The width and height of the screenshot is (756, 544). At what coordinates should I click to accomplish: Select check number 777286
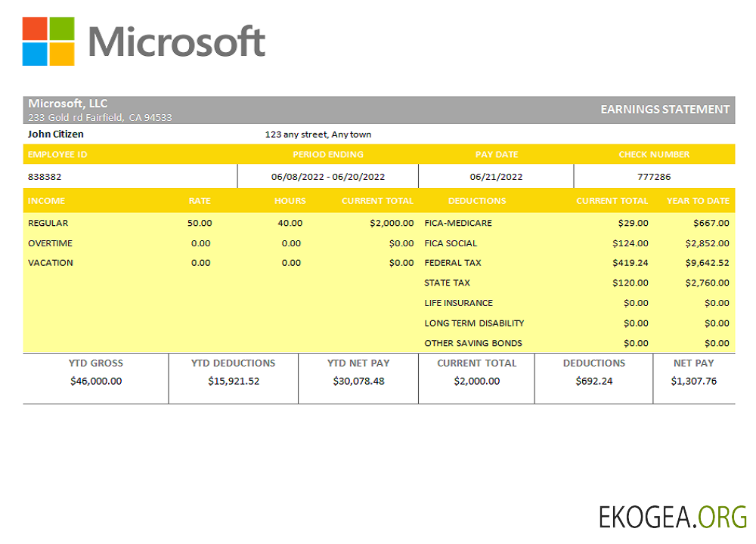(x=654, y=177)
